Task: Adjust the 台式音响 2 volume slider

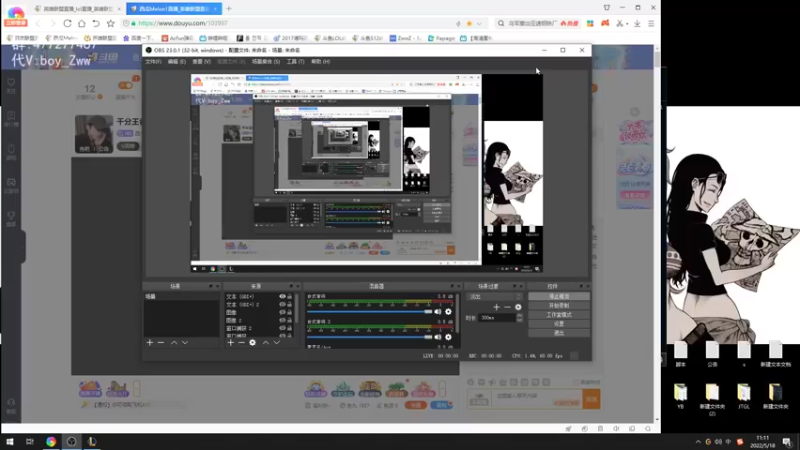Action: click(x=369, y=337)
